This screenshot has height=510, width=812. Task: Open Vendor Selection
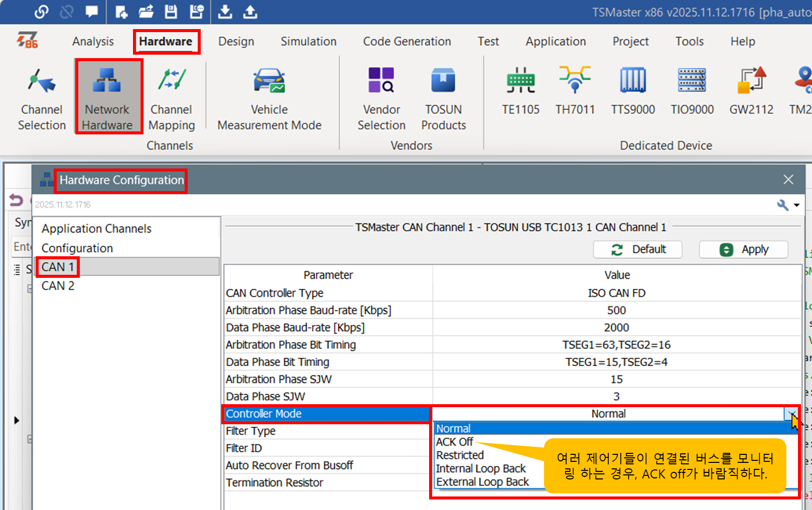point(381,99)
